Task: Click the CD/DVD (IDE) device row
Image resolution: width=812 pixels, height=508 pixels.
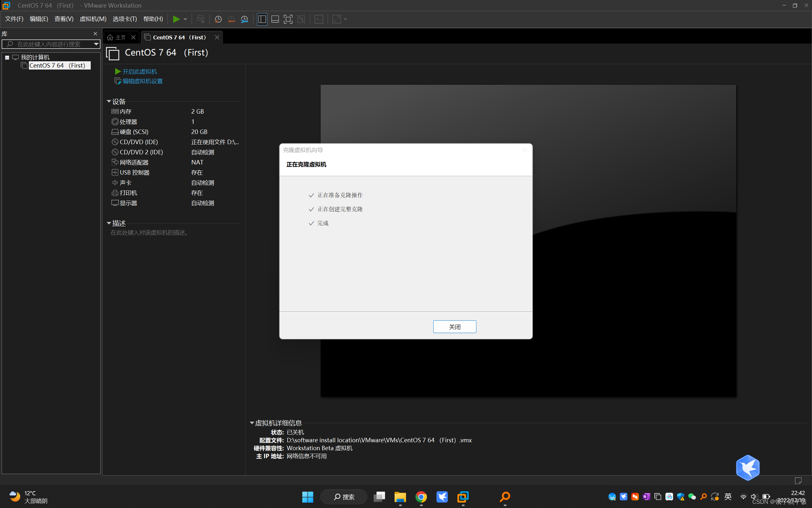Action: coord(175,142)
